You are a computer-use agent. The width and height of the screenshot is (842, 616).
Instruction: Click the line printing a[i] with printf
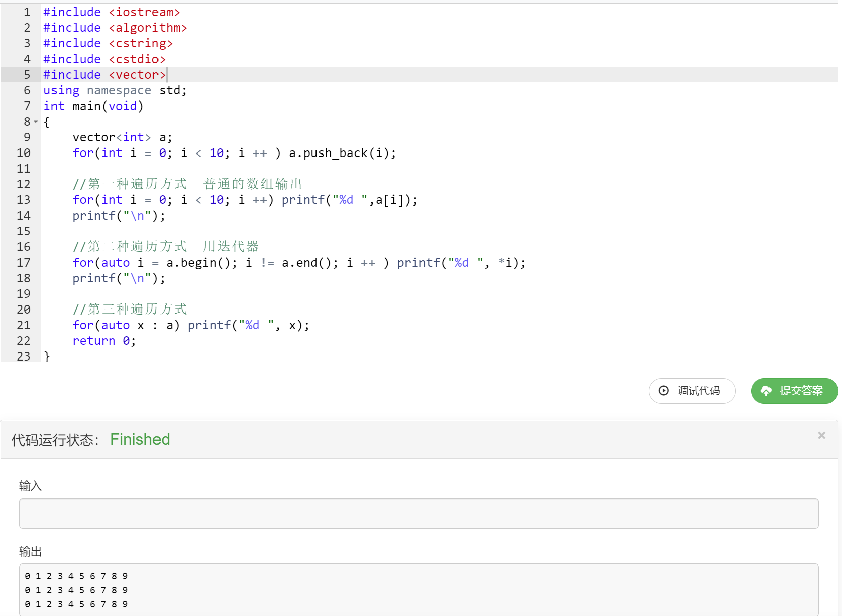point(245,200)
